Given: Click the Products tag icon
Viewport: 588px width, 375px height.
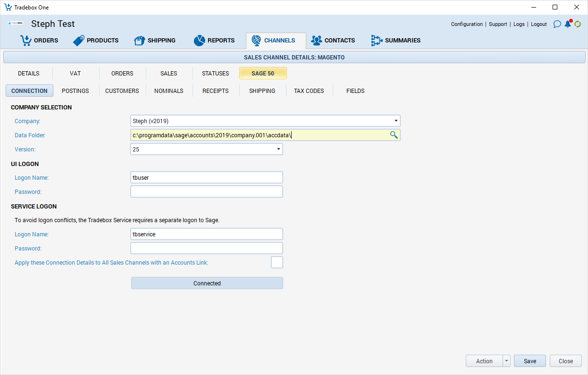Looking at the screenshot, I should [x=79, y=41].
